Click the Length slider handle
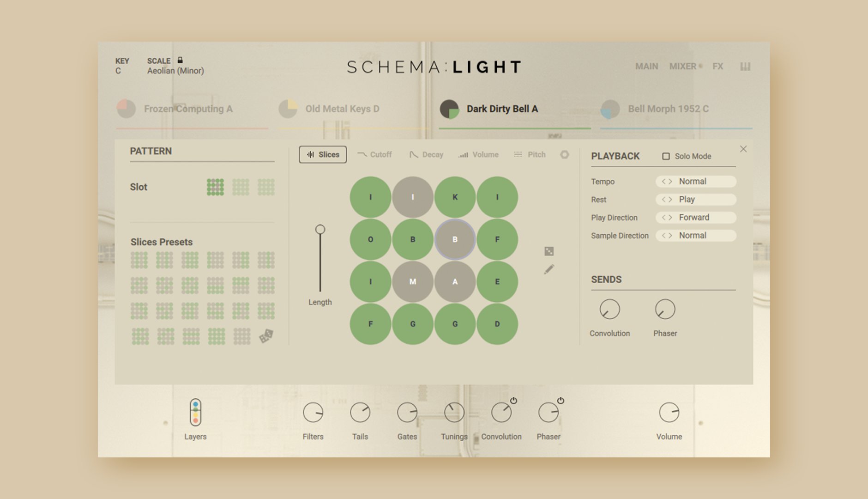Image resolution: width=868 pixels, height=499 pixels. [320, 230]
